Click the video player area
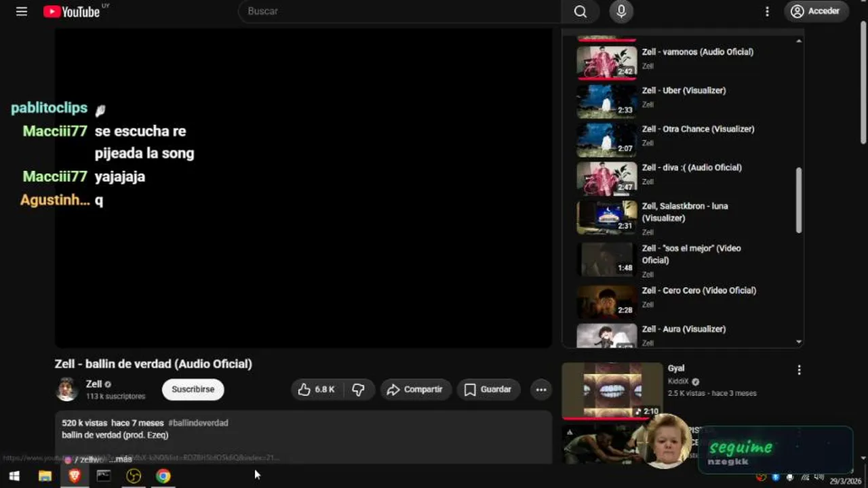Image resolution: width=868 pixels, height=488 pixels. tap(303, 188)
